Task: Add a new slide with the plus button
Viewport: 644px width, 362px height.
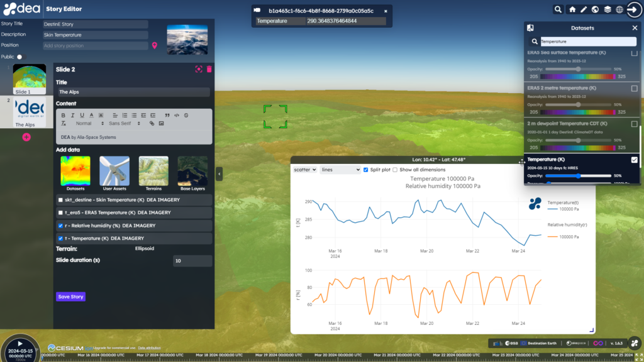Action: click(x=26, y=137)
